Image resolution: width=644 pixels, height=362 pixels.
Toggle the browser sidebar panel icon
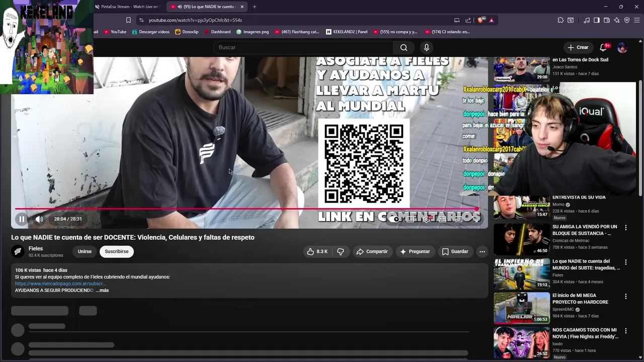(x=597, y=20)
